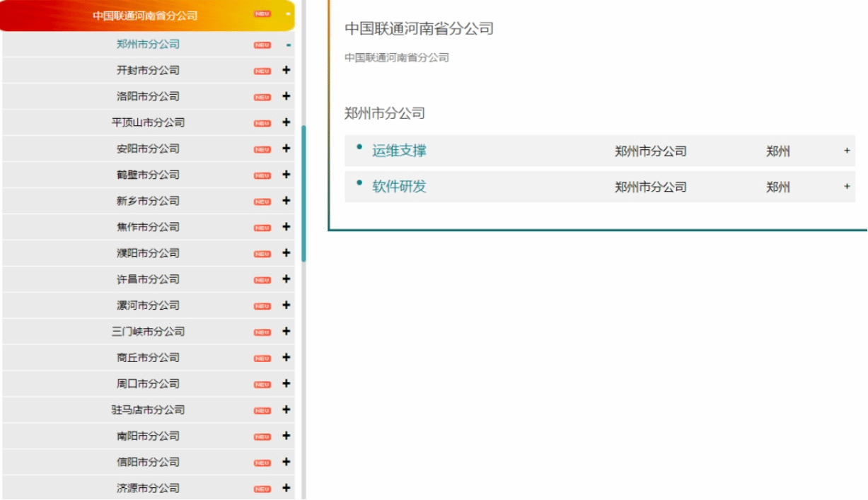
Task: Click the NEW badge on 鹤壁市分公司
Action: [262, 176]
